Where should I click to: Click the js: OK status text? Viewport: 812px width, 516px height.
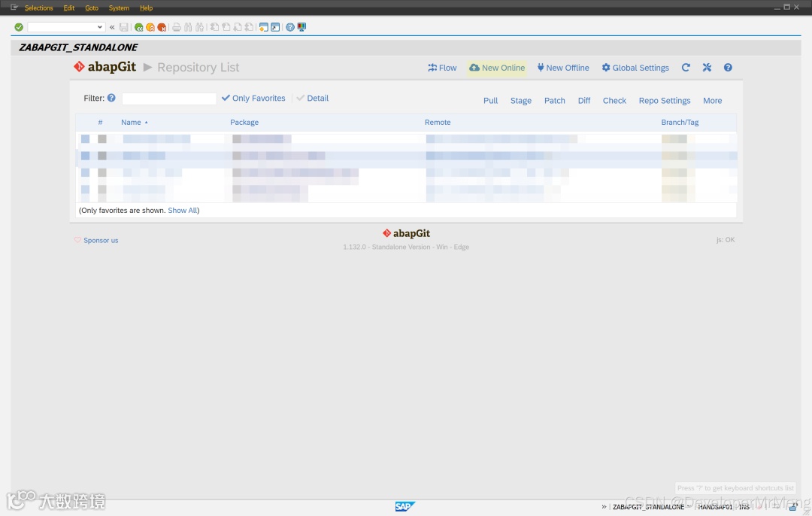[726, 240]
